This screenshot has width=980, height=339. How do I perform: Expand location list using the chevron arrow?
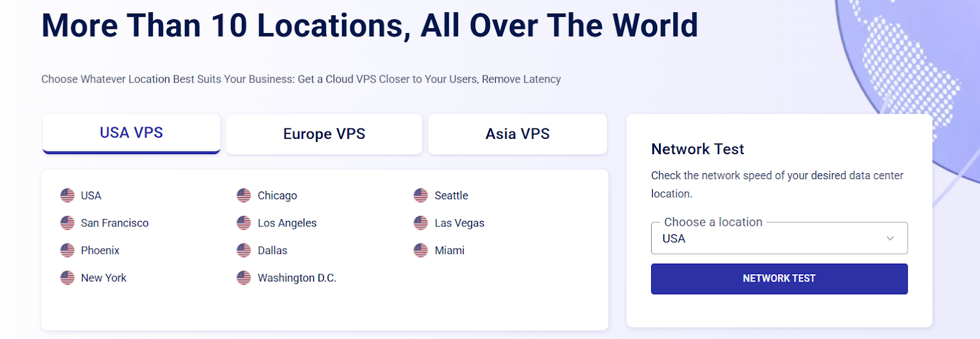coord(890,239)
